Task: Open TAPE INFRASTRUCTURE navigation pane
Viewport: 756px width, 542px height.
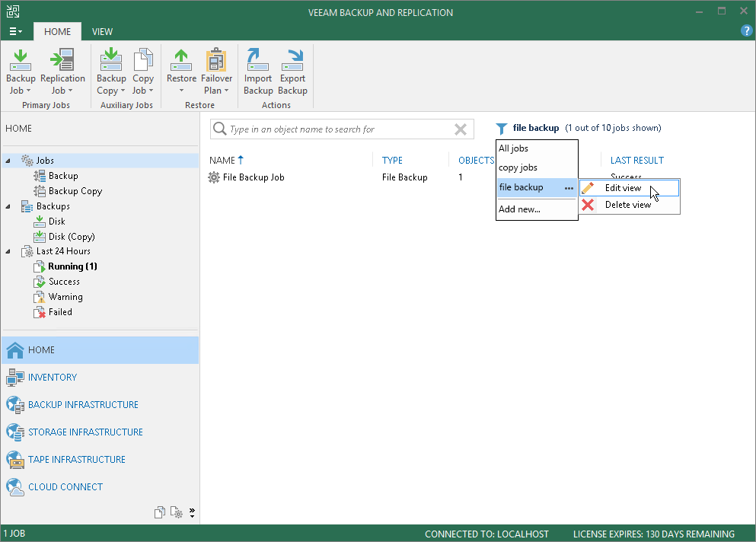Action: 100,460
